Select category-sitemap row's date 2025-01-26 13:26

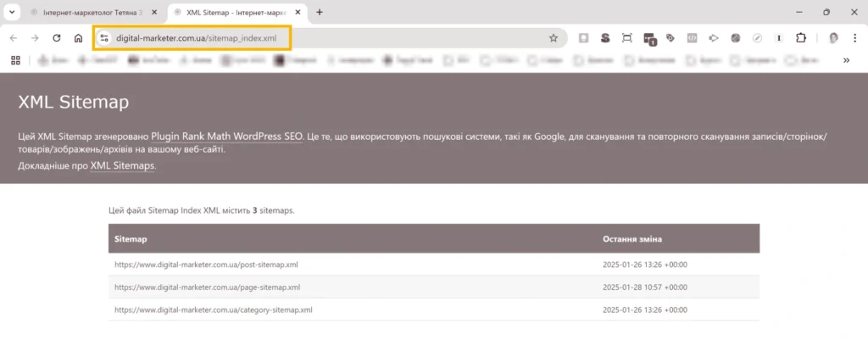pyautogui.click(x=645, y=310)
